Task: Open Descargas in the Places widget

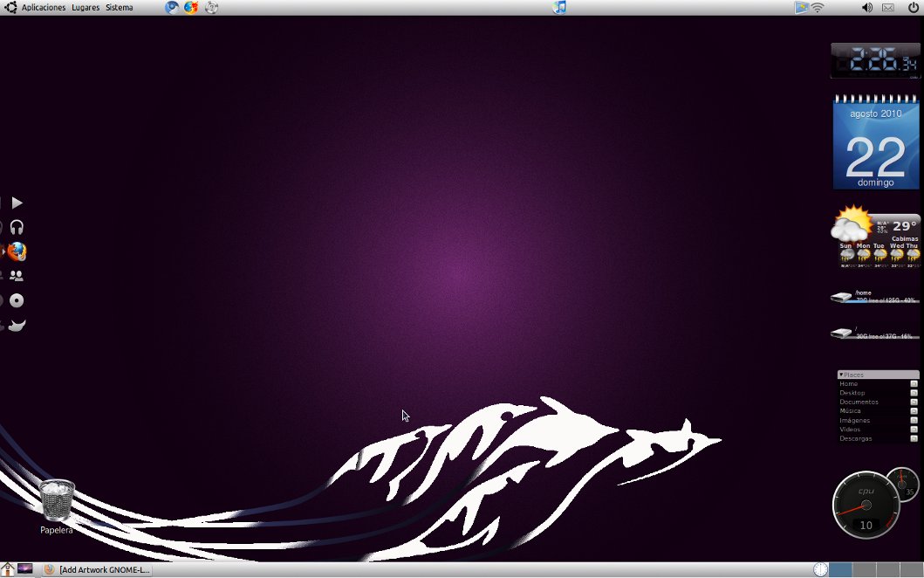Action: 856,439
